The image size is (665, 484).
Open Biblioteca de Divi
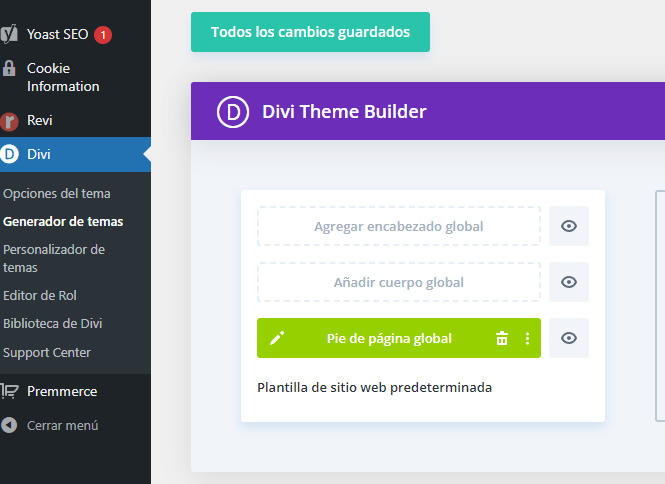tap(53, 324)
